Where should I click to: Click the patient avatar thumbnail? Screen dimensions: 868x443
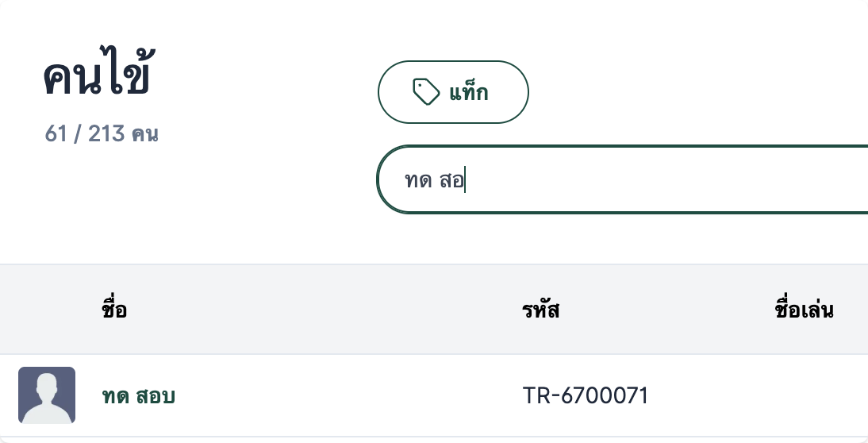[x=47, y=395]
